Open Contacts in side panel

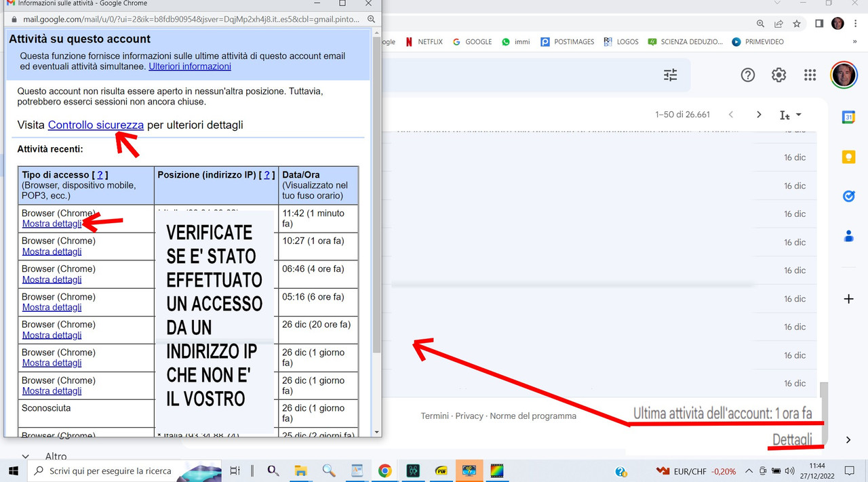[848, 236]
